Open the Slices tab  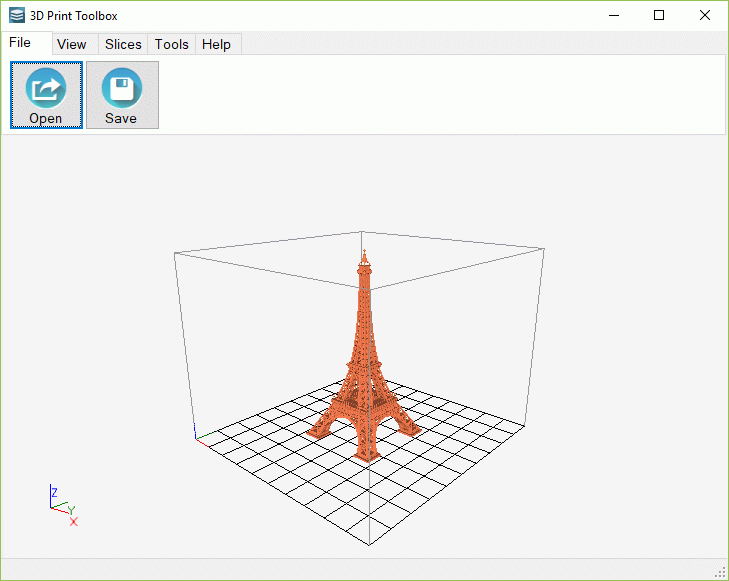[123, 44]
